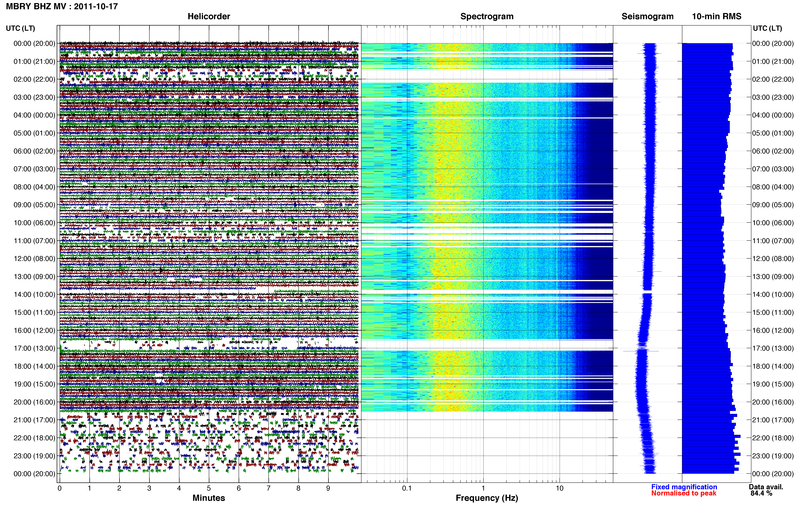Screen dimensions: 812x508
Task: Select the Spectrogram panel heading
Action: pos(487,16)
